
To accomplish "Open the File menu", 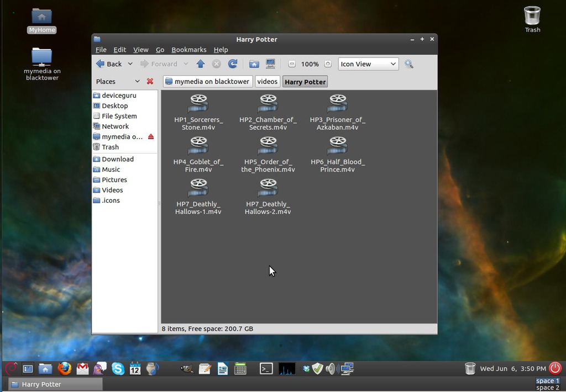I will click(x=101, y=50).
